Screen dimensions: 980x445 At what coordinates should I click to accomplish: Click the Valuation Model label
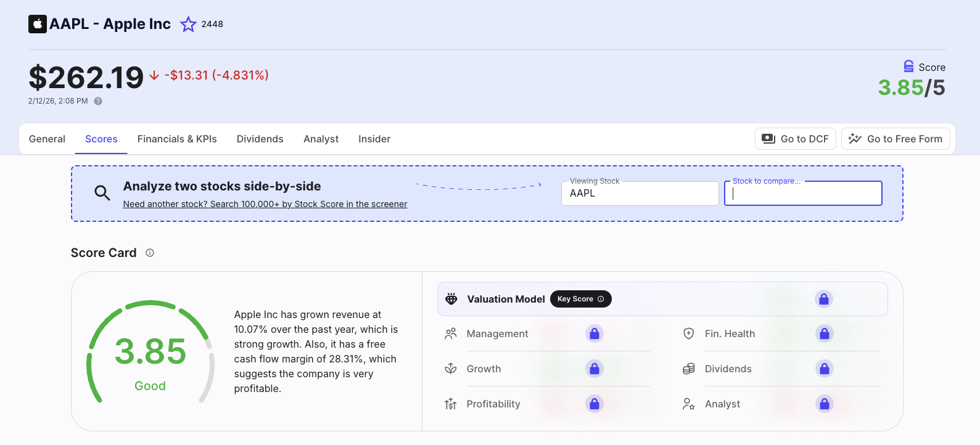tap(506, 299)
